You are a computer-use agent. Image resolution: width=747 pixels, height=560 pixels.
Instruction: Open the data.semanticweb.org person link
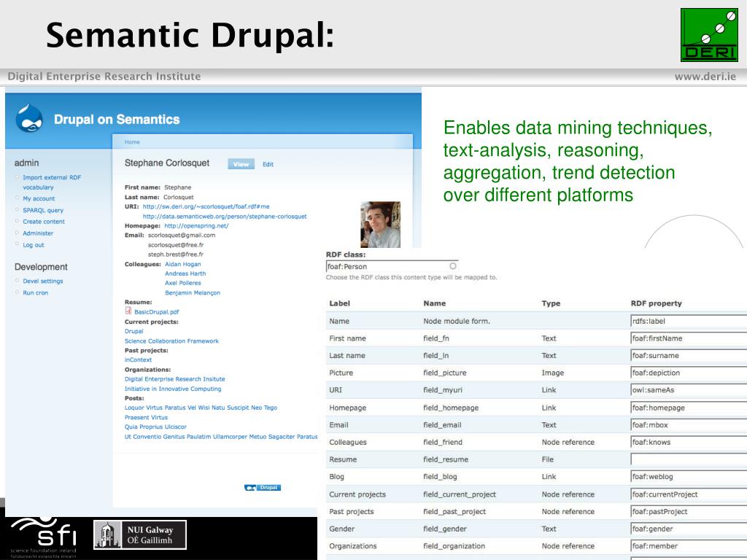coord(225,216)
